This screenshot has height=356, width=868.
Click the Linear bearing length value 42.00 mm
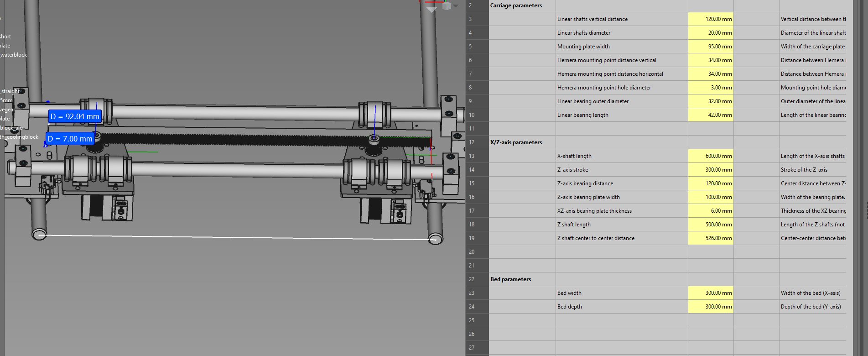711,115
